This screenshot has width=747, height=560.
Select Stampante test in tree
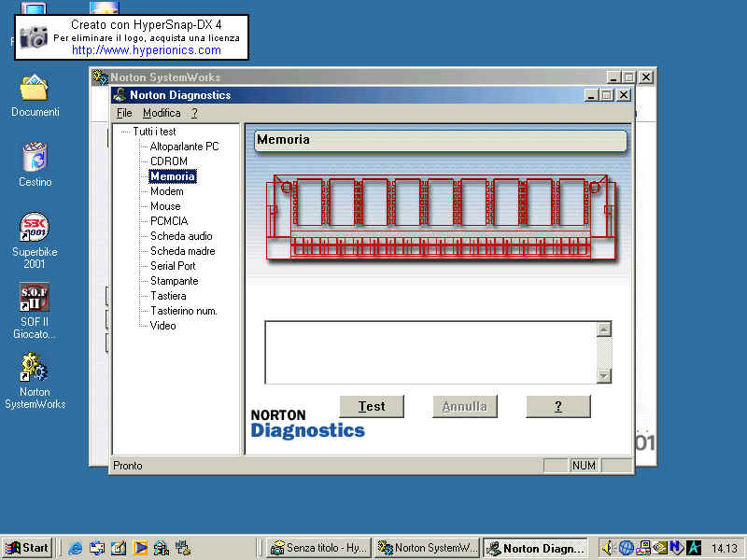[175, 281]
